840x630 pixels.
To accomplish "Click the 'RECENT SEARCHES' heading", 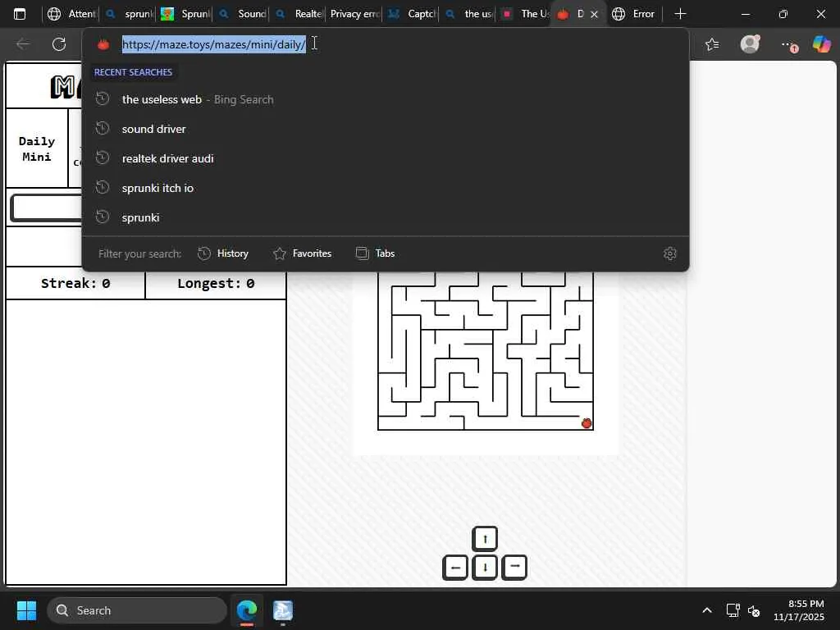I will point(134,72).
